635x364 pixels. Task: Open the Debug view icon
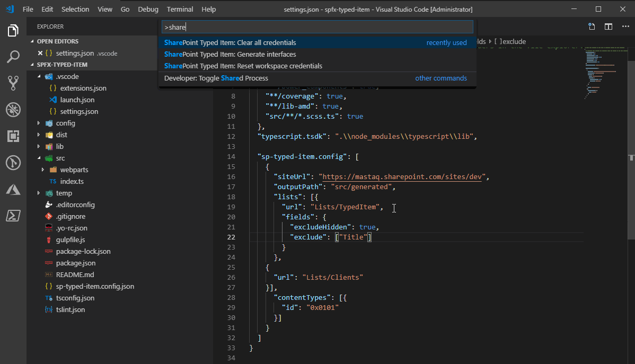13,110
